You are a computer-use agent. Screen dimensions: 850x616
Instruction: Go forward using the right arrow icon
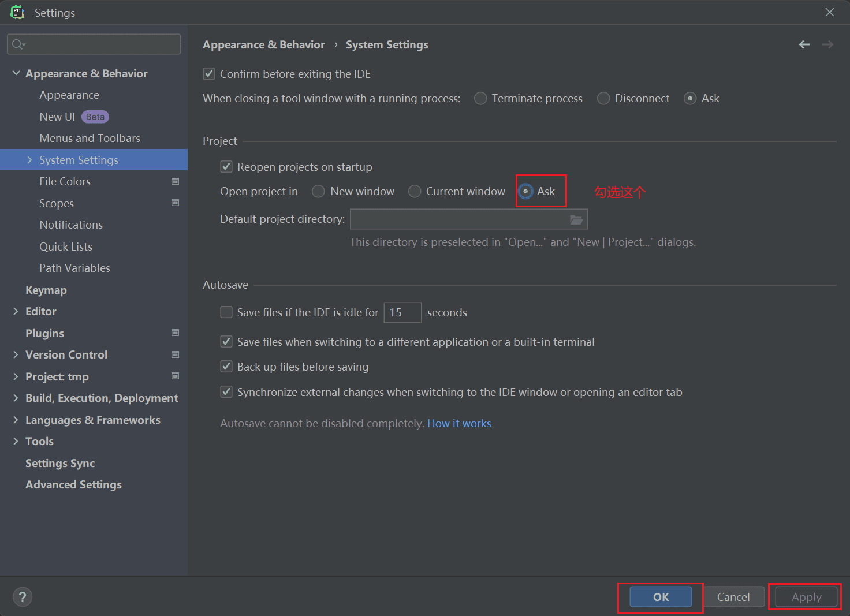click(827, 44)
